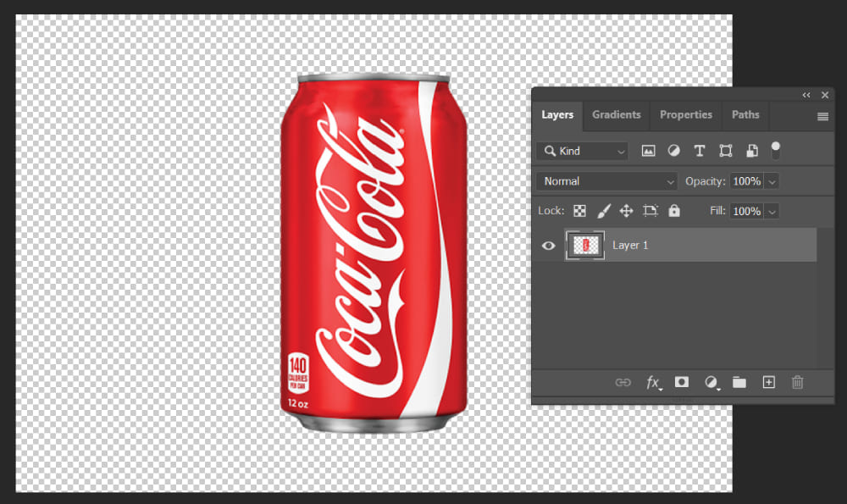This screenshot has width=847, height=504.
Task: Switch to the Paths tab
Action: 745,114
